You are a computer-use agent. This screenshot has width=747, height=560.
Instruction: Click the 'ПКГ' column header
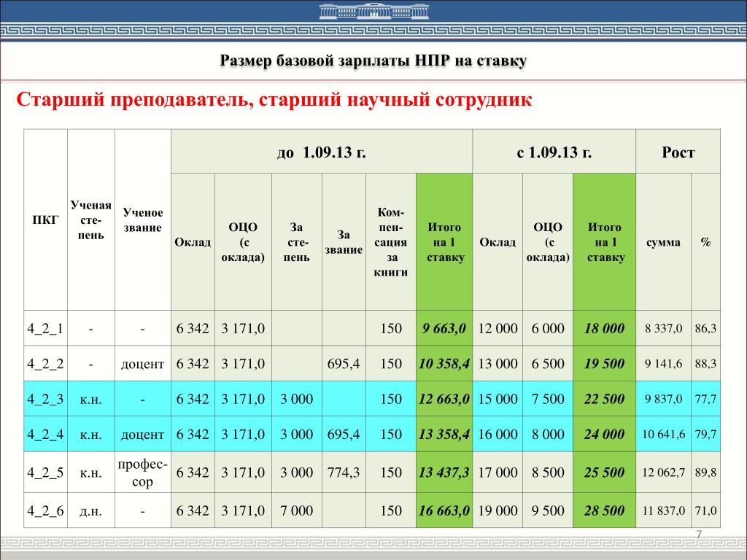(46, 220)
